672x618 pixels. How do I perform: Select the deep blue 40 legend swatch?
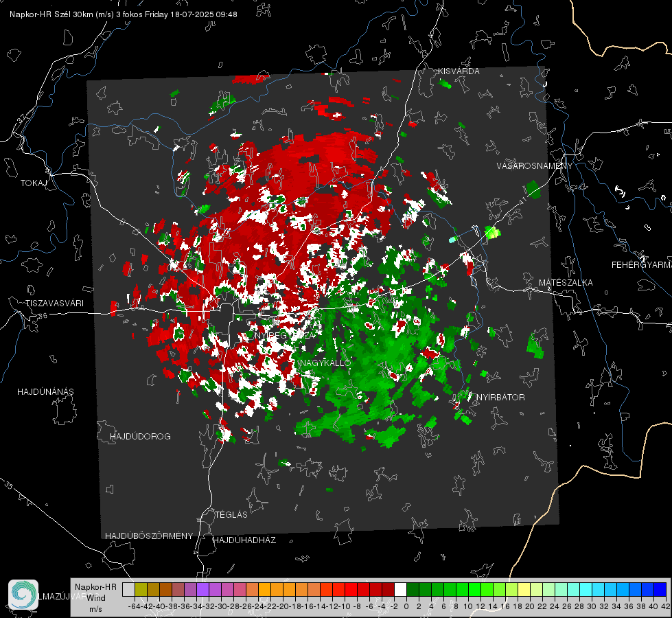tap(660, 590)
